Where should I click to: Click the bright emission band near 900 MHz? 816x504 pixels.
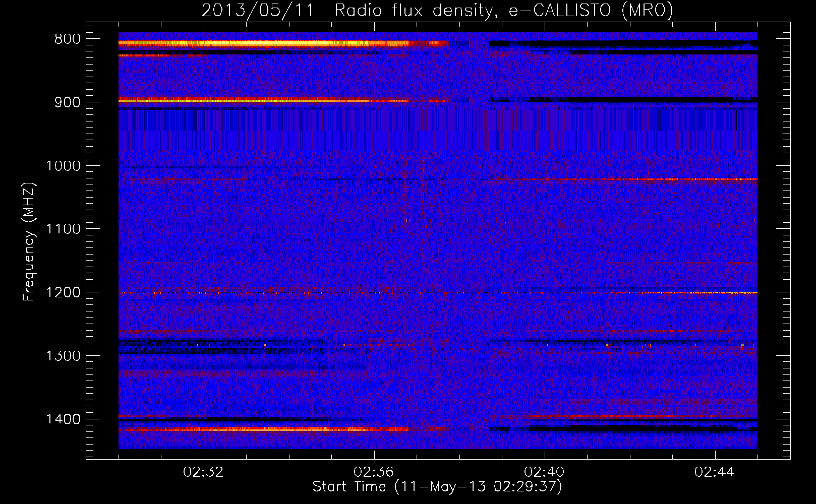coord(283,100)
